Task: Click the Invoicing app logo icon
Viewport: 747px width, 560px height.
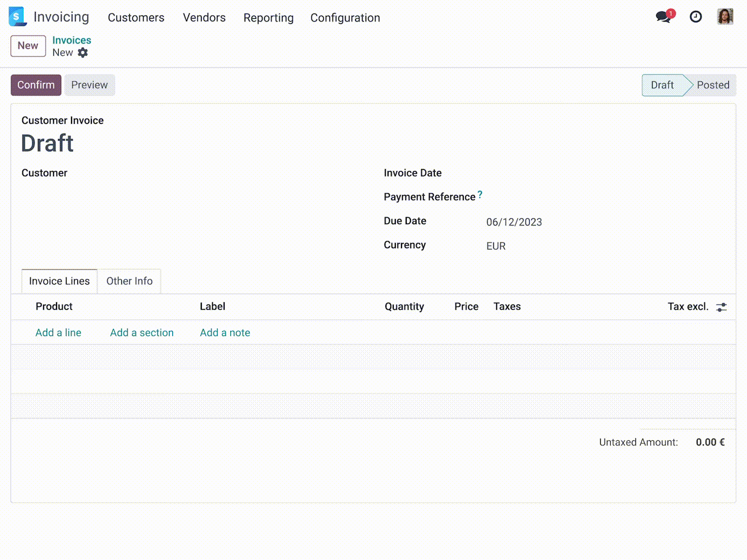Action: 17,17
